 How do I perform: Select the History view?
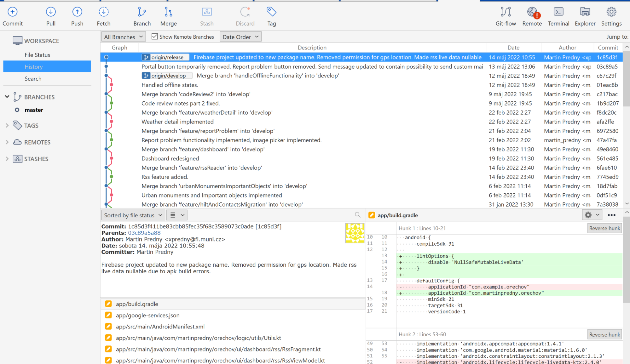(47, 67)
